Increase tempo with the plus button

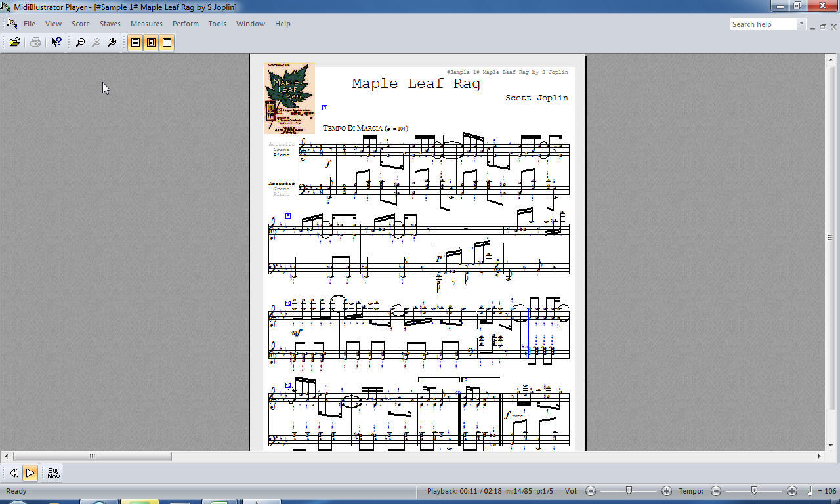pos(792,491)
